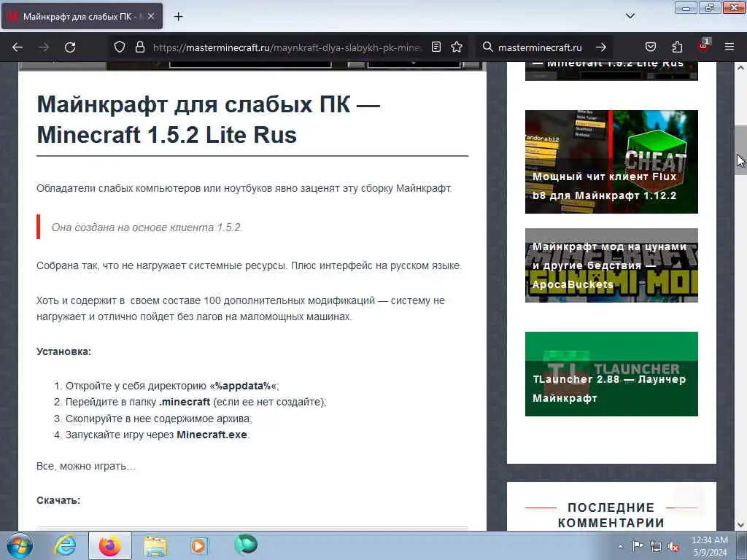
Task: Click the quote Она создана на основе клиента
Action: [x=147, y=227]
